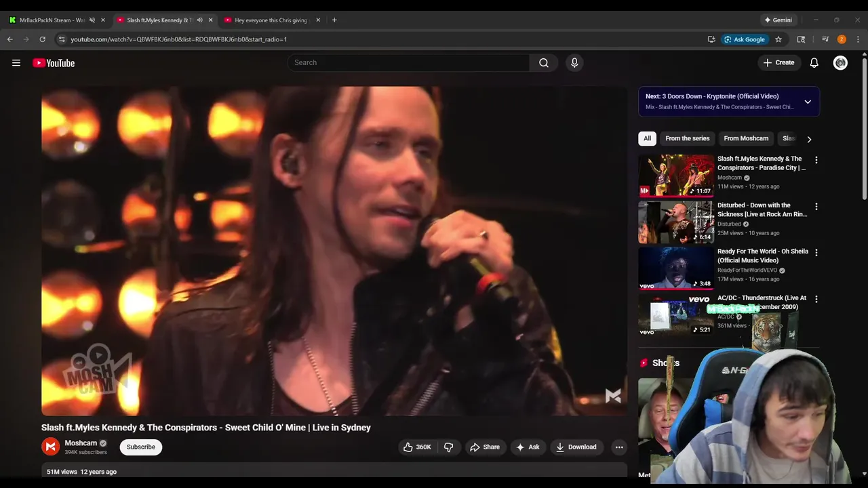Close the MrBackPackN Stream tab
The image size is (868, 488).
point(103,20)
